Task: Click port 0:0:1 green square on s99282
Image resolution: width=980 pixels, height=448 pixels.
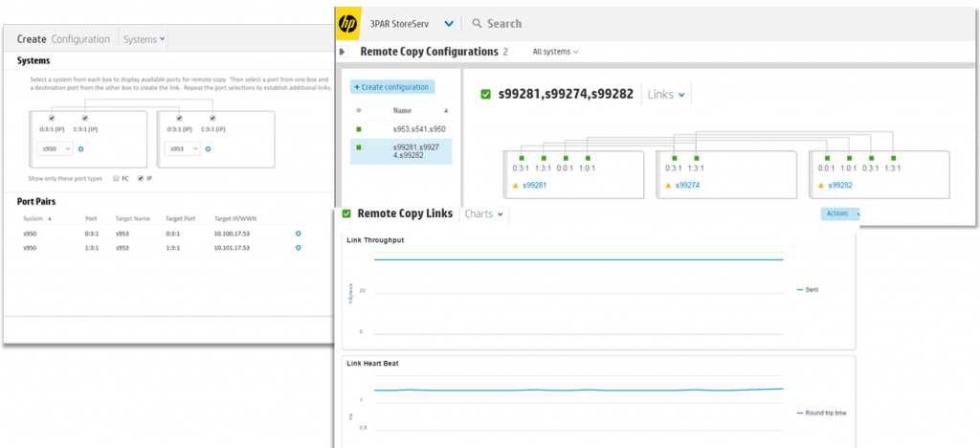Action: tap(827, 158)
